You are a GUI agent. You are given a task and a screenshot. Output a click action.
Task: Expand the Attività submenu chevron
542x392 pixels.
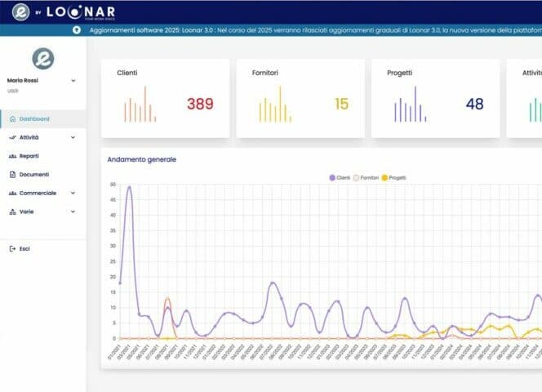(x=73, y=137)
